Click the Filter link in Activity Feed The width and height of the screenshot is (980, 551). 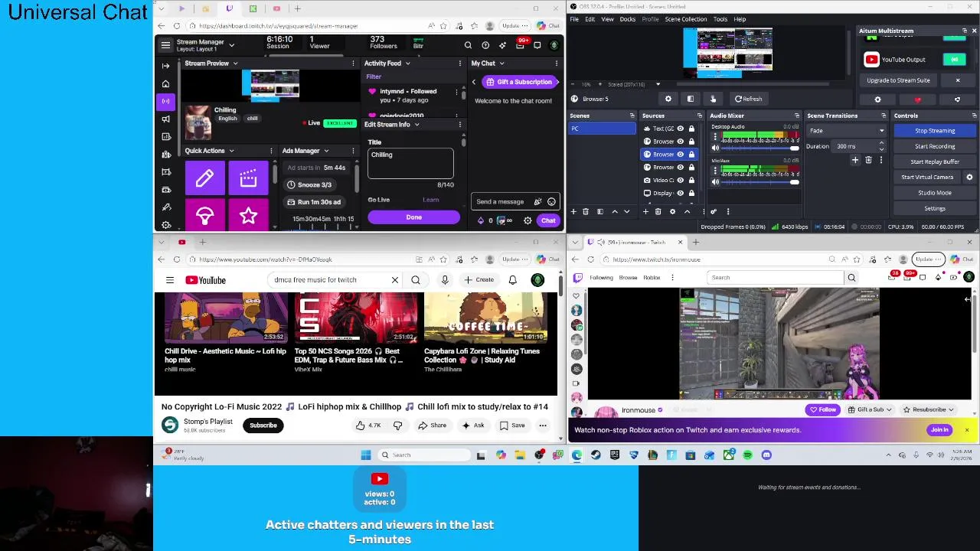tap(374, 77)
